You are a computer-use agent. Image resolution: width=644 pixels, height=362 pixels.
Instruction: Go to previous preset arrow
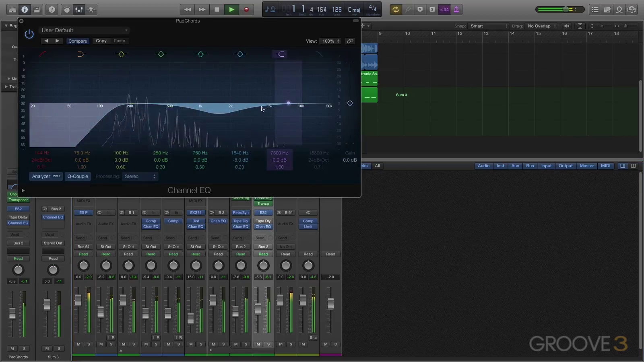click(x=46, y=41)
